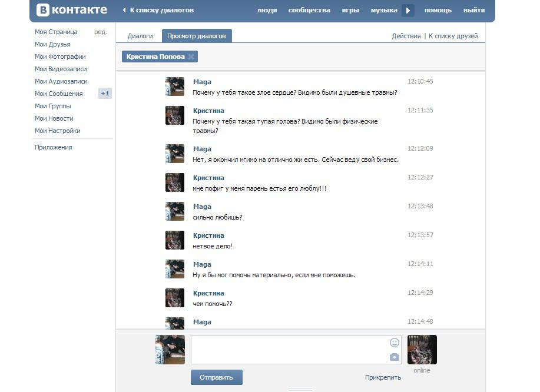The height and width of the screenshot is (392, 540).
Task: Open Мои Фотографии in sidebar
Action: 60,57
